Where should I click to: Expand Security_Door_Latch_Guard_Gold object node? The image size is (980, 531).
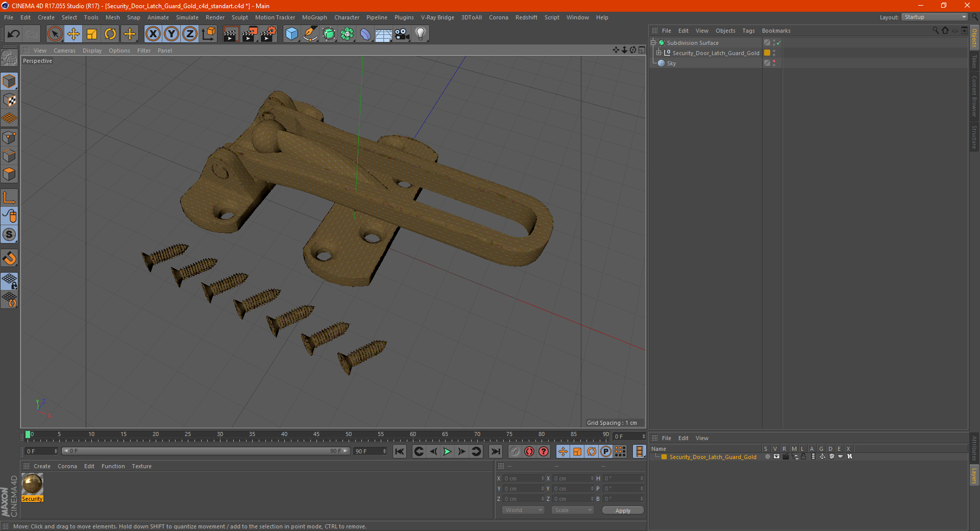658,53
